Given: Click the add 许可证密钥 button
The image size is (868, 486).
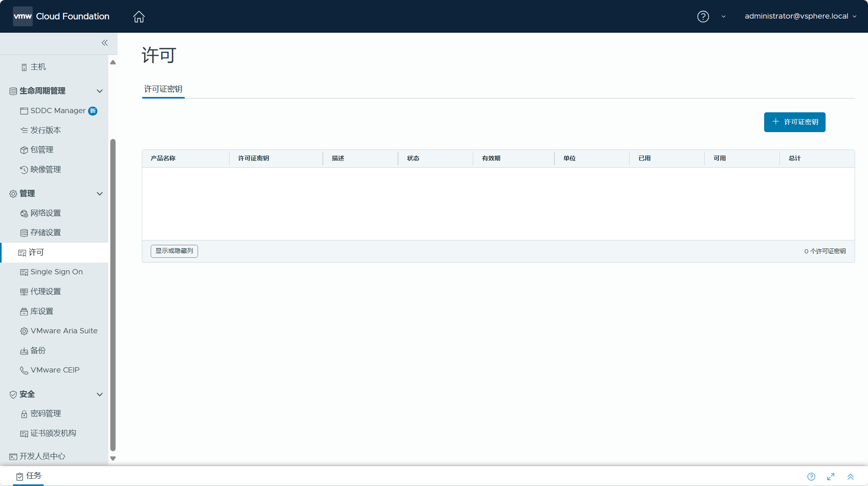Looking at the screenshot, I should 794,122.
